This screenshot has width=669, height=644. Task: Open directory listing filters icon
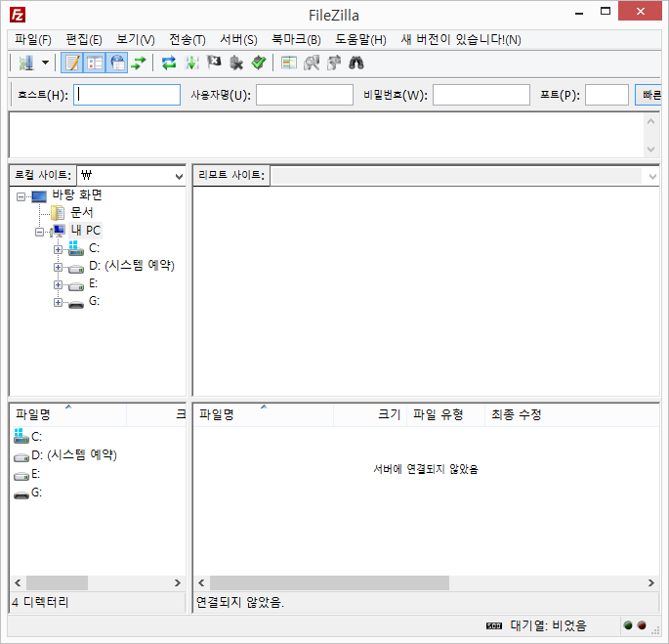coord(289,64)
